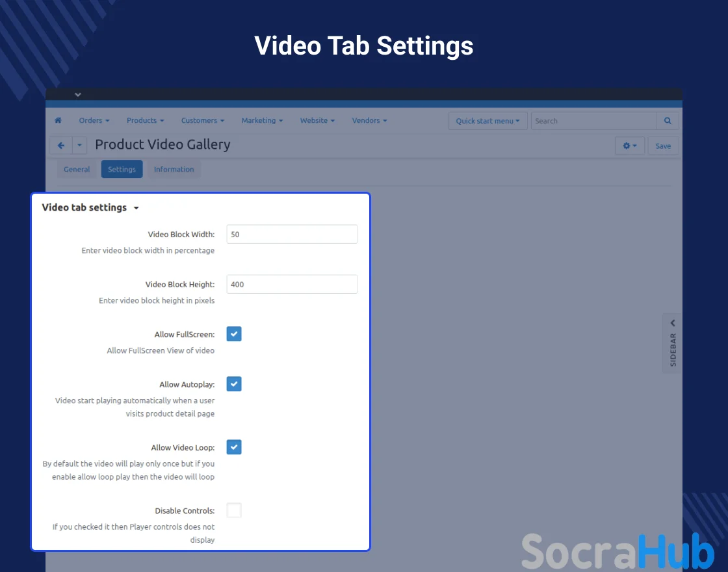This screenshot has width=728, height=572.
Task: Switch to the Information tab
Action: click(174, 169)
